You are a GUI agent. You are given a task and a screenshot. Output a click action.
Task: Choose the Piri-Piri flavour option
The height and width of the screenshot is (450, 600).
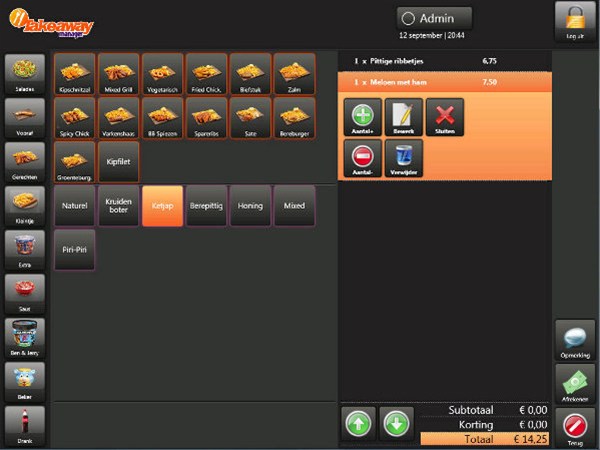[76, 250]
